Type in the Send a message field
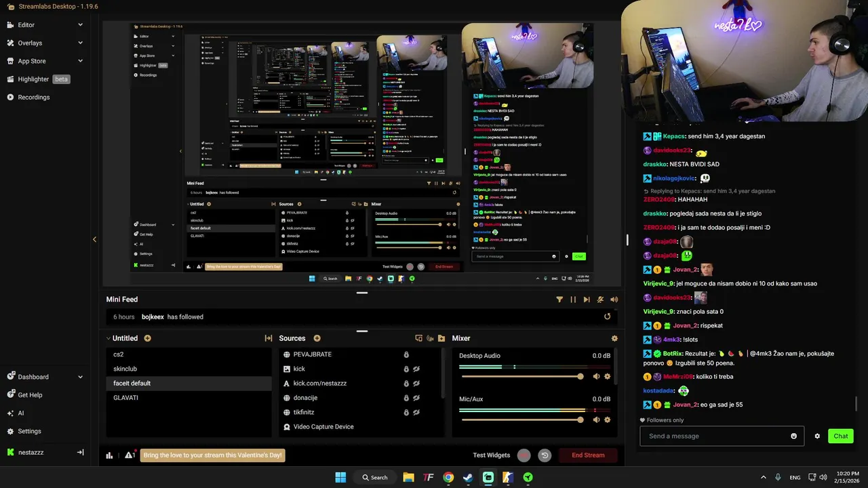The width and height of the screenshot is (868, 488). [x=715, y=436]
